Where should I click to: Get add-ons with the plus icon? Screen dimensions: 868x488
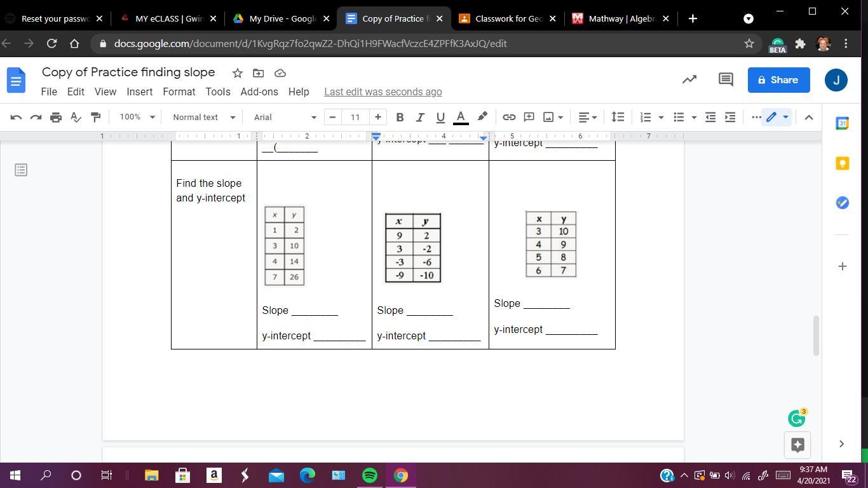click(x=842, y=266)
